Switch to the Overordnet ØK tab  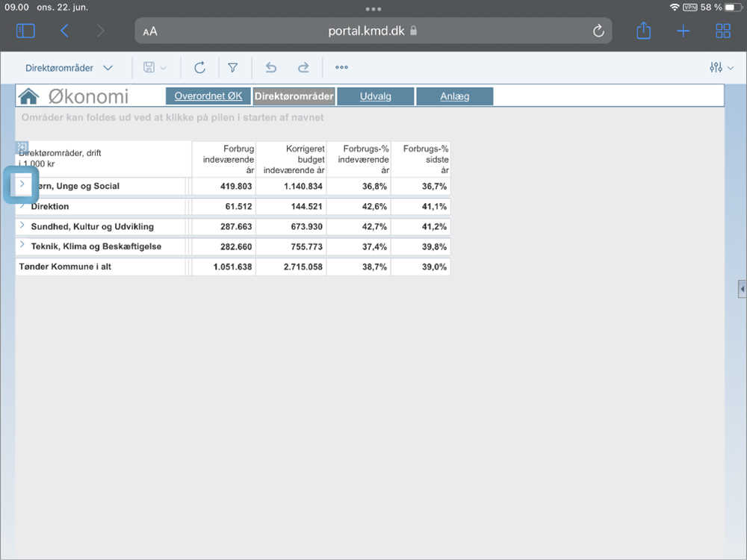[208, 96]
